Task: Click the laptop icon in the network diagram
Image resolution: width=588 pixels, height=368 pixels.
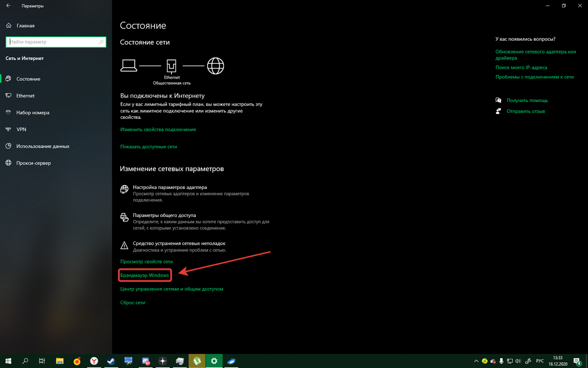Action: (129, 65)
